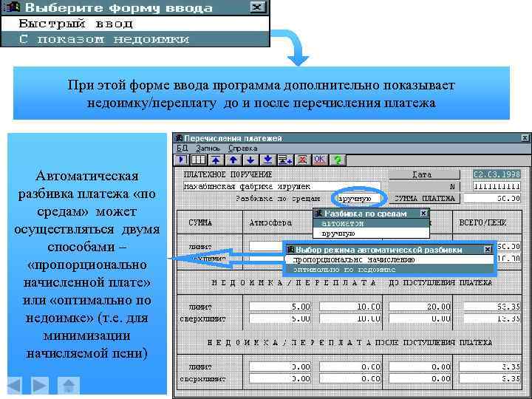Viewport: 532px width, 399px height.
Task: Click ВСЕГО/ПЕНИ column header
Action: pyautogui.click(x=482, y=222)
